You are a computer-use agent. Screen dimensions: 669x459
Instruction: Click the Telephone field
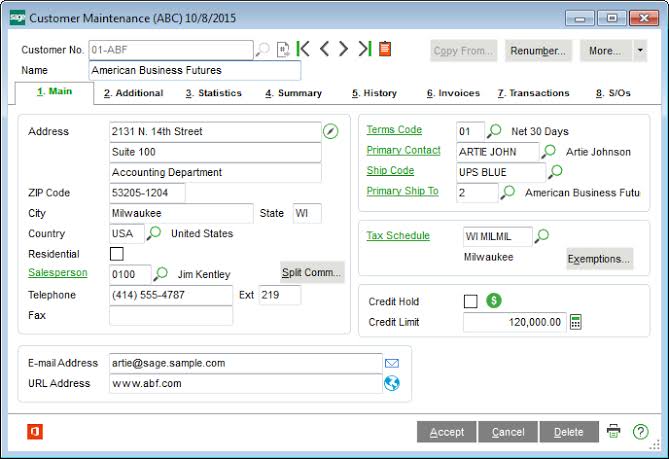click(171, 295)
